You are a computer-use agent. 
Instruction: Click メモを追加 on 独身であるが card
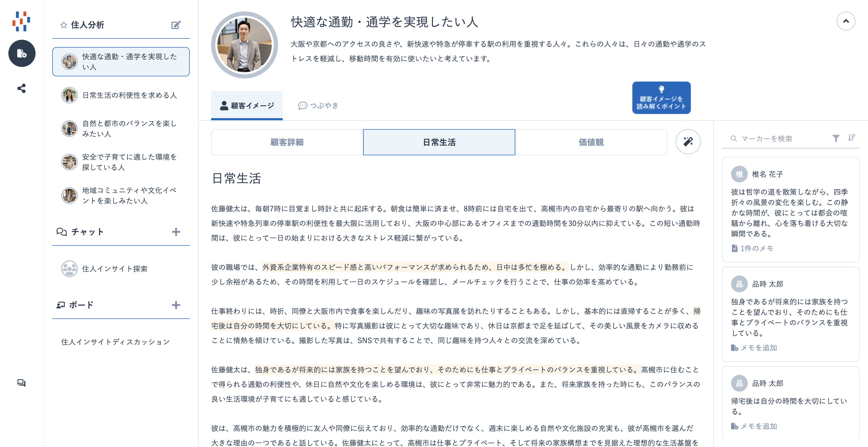pyautogui.click(x=754, y=348)
